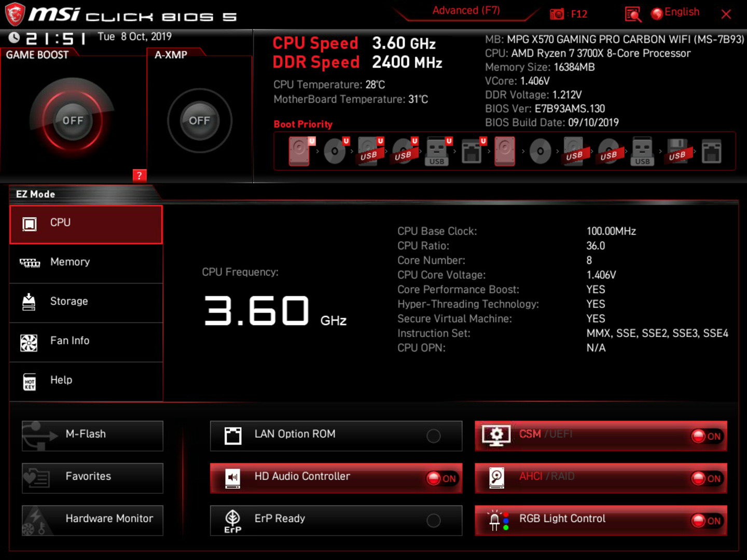Screen dimensions: 747x560
Task: Switch to Advanced mode (F7)
Action: coord(466,10)
